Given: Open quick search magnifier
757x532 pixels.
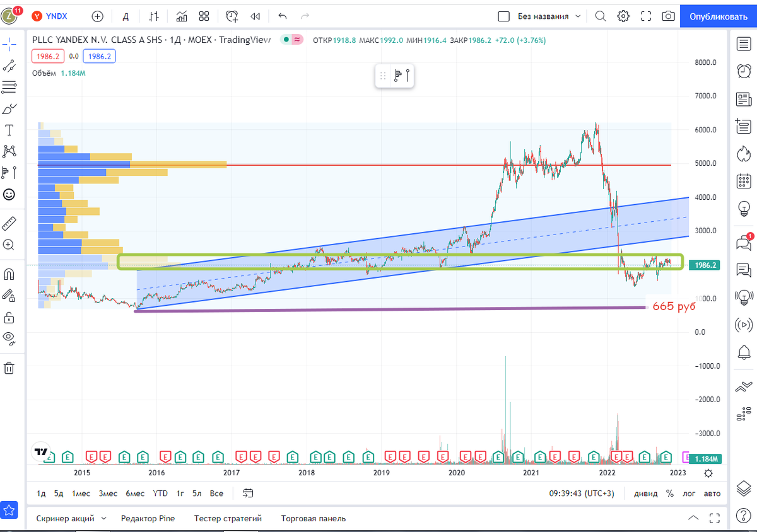Looking at the screenshot, I should click(601, 16).
